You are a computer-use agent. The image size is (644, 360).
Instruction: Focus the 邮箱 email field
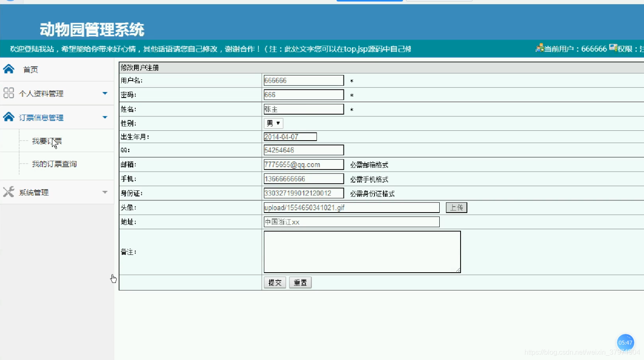303,164
